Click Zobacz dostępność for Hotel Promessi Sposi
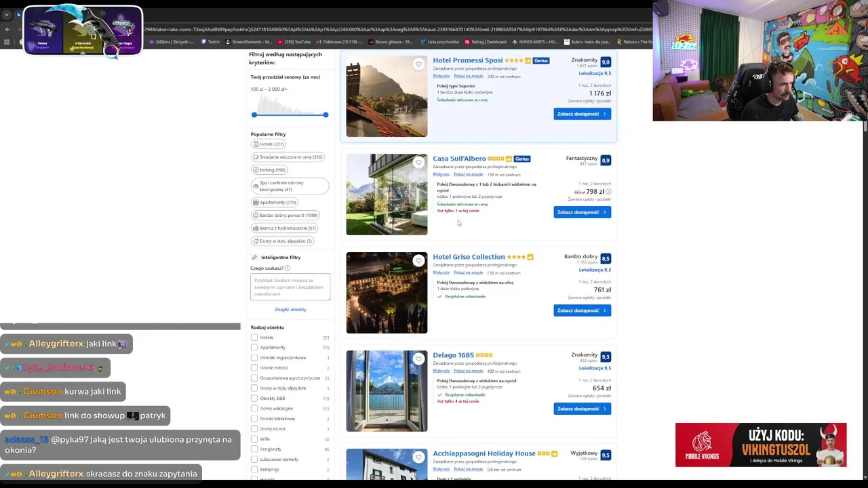This screenshot has height=488, width=868. (x=582, y=114)
